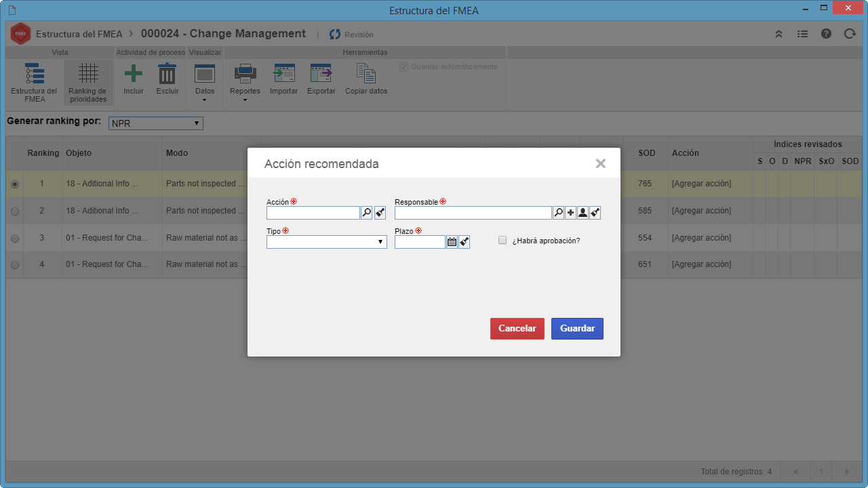Click '18 - Aditional Info ...' in row 2

coord(102,211)
